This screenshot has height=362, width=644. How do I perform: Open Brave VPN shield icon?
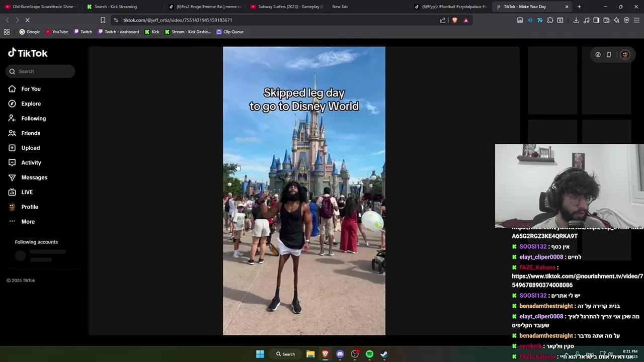[x=626, y=20]
